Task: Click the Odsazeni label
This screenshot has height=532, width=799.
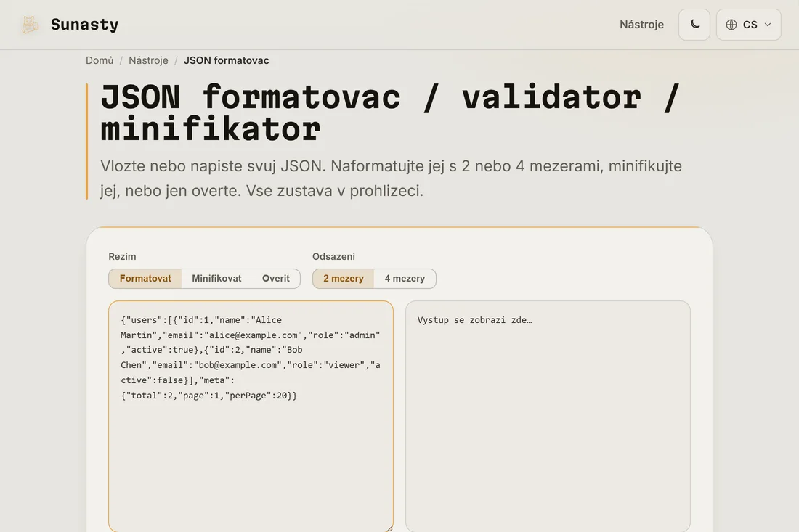Action: [334, 257]
